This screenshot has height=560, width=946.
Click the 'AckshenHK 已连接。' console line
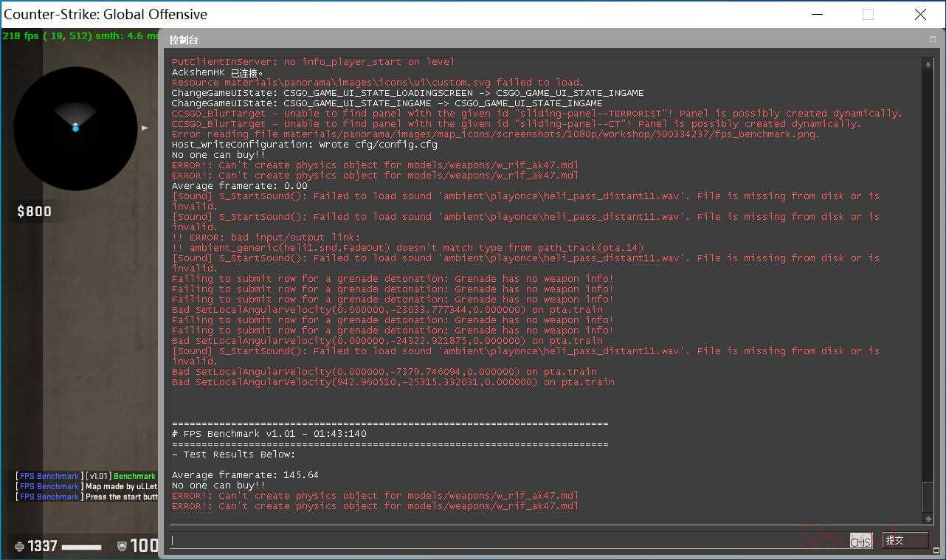218,72
